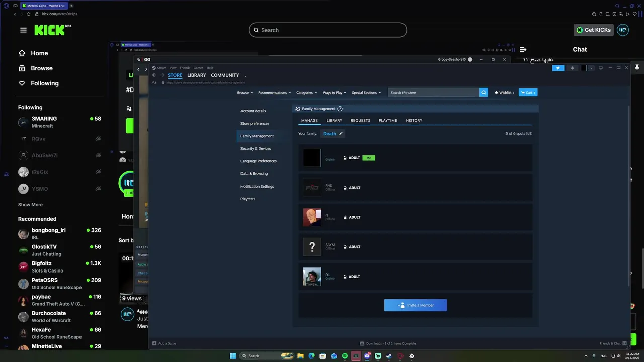Open paybae recommended channel

59,300
